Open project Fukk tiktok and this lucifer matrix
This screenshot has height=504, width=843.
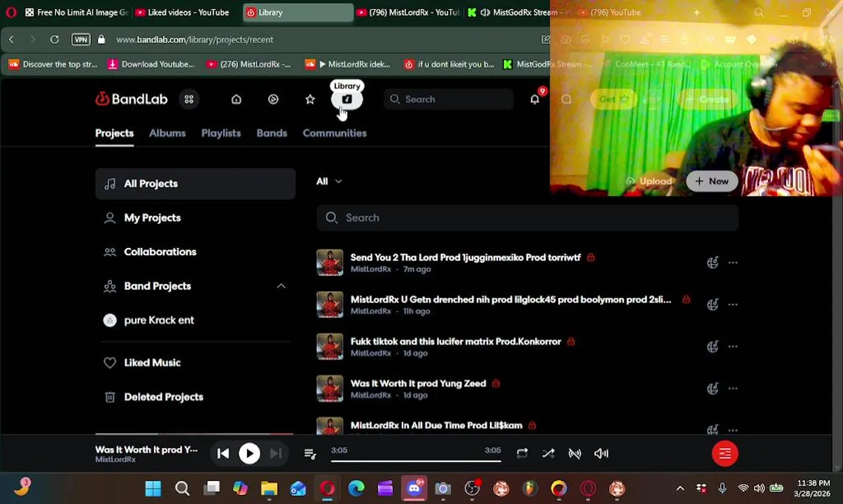[x=456, y=342]
